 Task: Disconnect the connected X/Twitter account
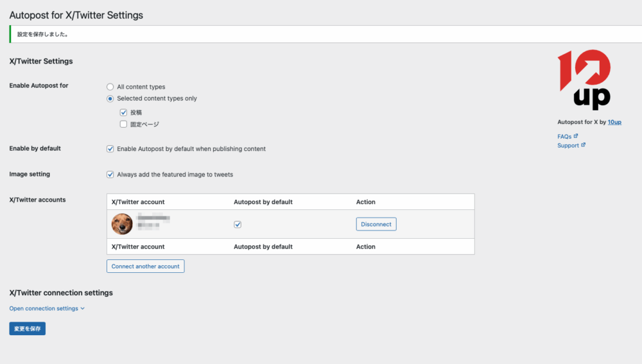coord(376,224)
